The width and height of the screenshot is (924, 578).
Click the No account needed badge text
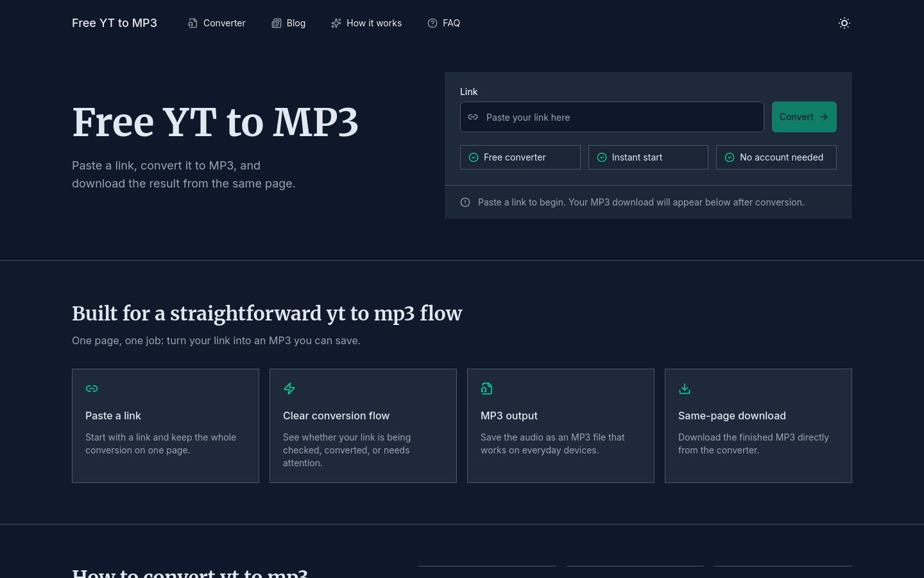(x=782, y=157)
